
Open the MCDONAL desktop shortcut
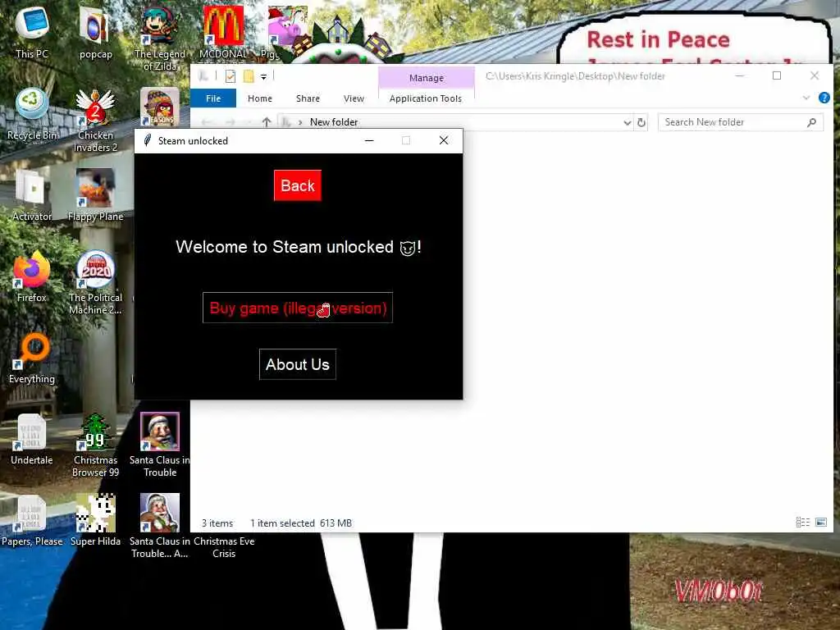tap(223, 32)
